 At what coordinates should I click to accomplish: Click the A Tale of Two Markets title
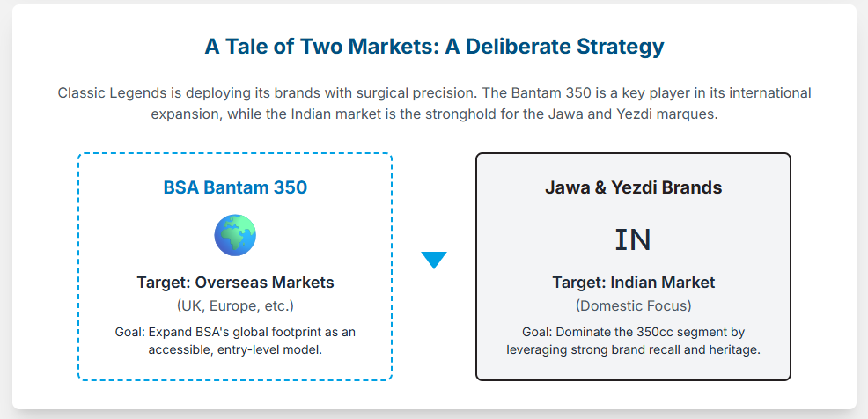[x=434, y=47]
